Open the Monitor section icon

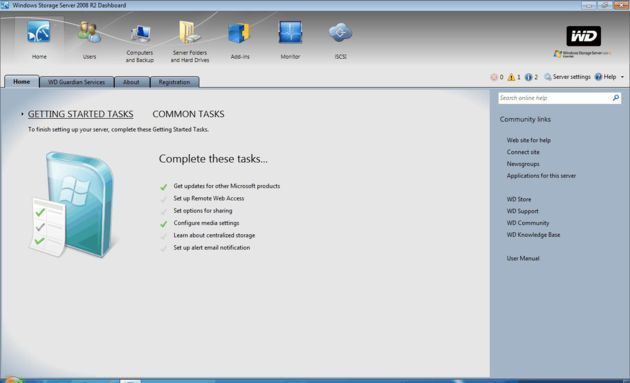coord(290,32)
